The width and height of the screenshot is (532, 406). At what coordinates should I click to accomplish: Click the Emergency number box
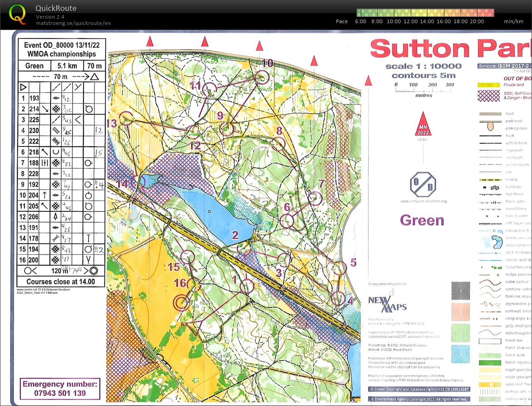coord(60,389)
